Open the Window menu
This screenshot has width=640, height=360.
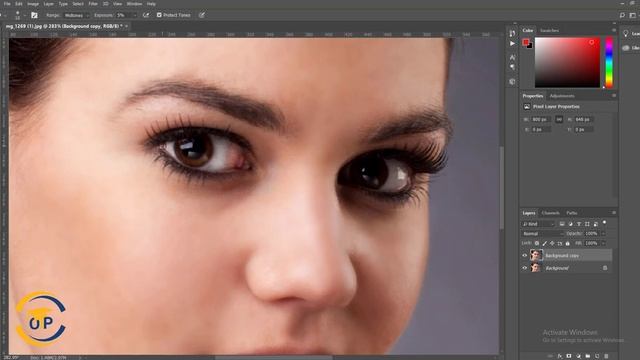[x=134, y=4]
